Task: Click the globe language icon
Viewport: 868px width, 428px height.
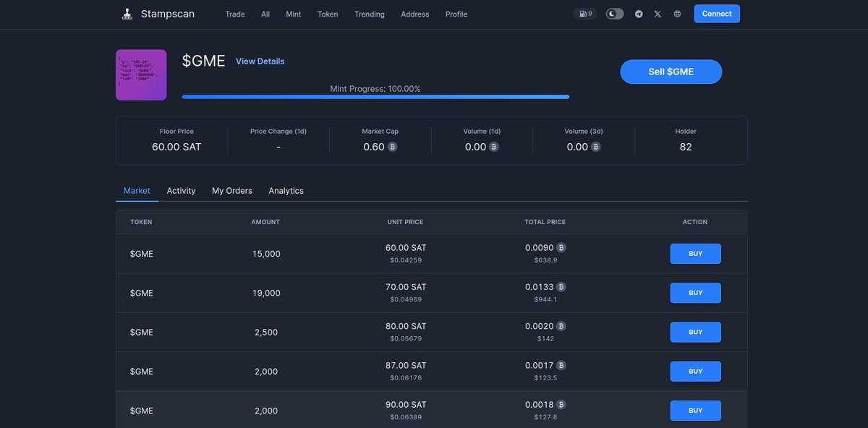Action: pos(675,13)
